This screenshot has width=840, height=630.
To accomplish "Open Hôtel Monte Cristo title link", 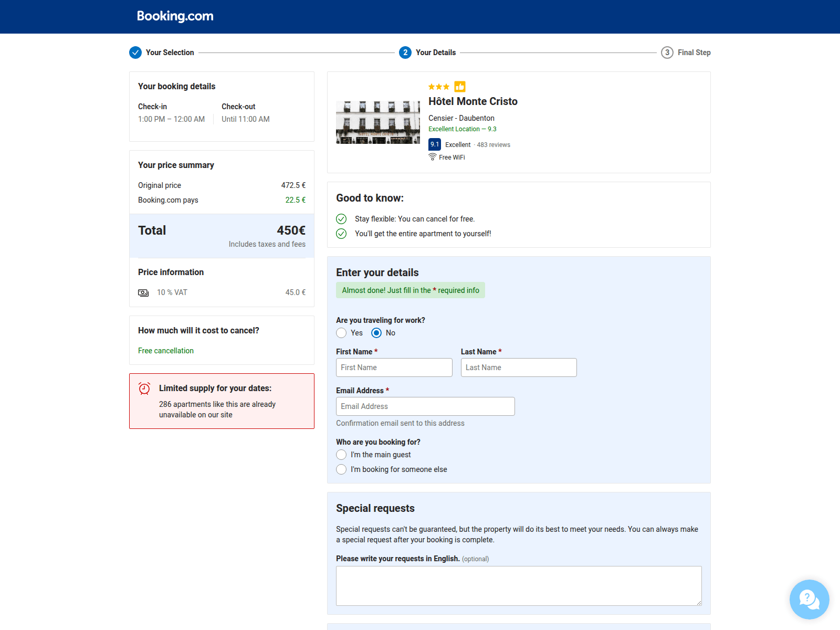I will [x=473, y=101].
